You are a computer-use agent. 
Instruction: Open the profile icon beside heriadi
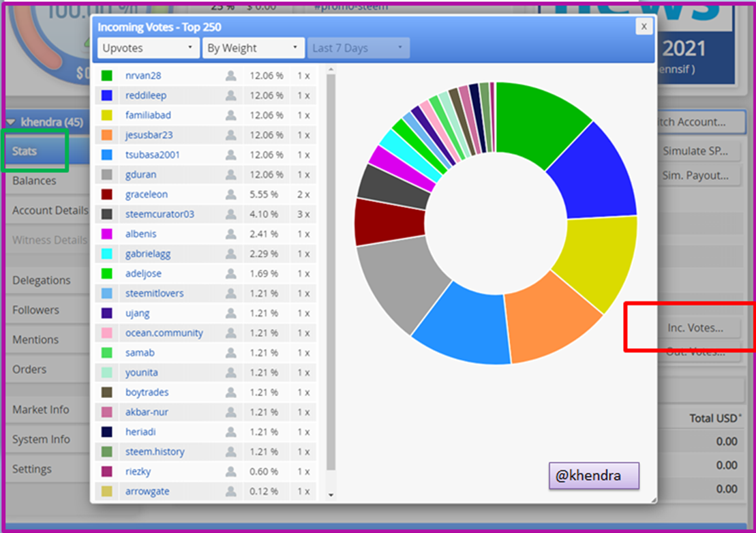click(x=231, y=431)
